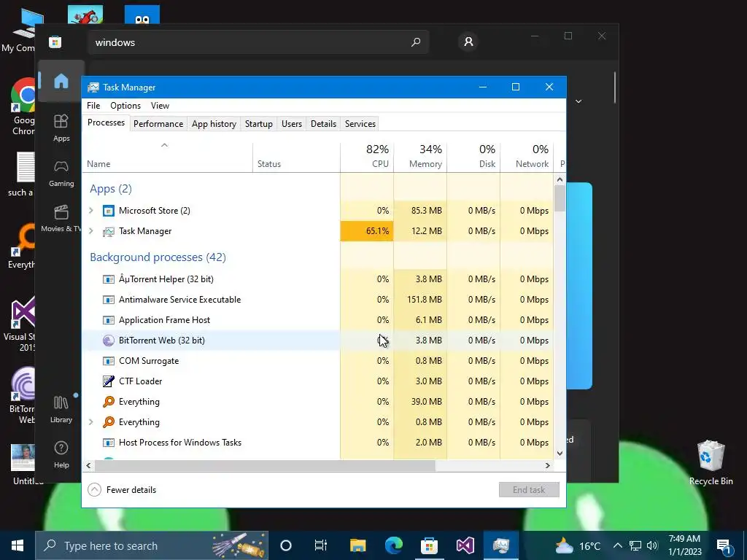Screen dimensions: 747x560
Task: Open the weather 16°C taskbar widget
Action: tap(578, 545)
